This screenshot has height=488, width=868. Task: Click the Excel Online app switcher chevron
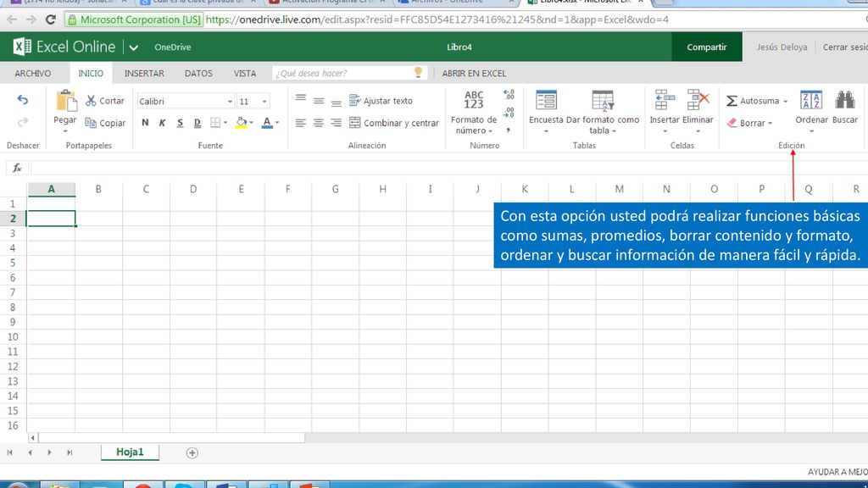(x=133, y=47)
